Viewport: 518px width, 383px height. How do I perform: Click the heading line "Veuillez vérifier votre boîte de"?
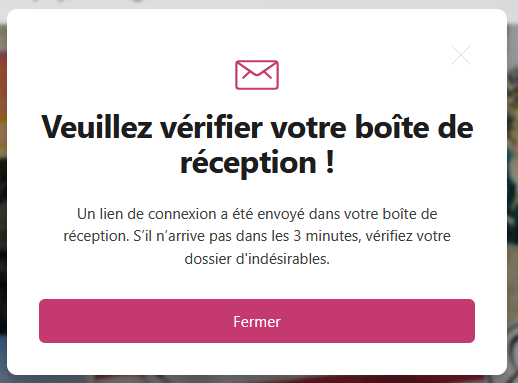click(x=257, y=127)
